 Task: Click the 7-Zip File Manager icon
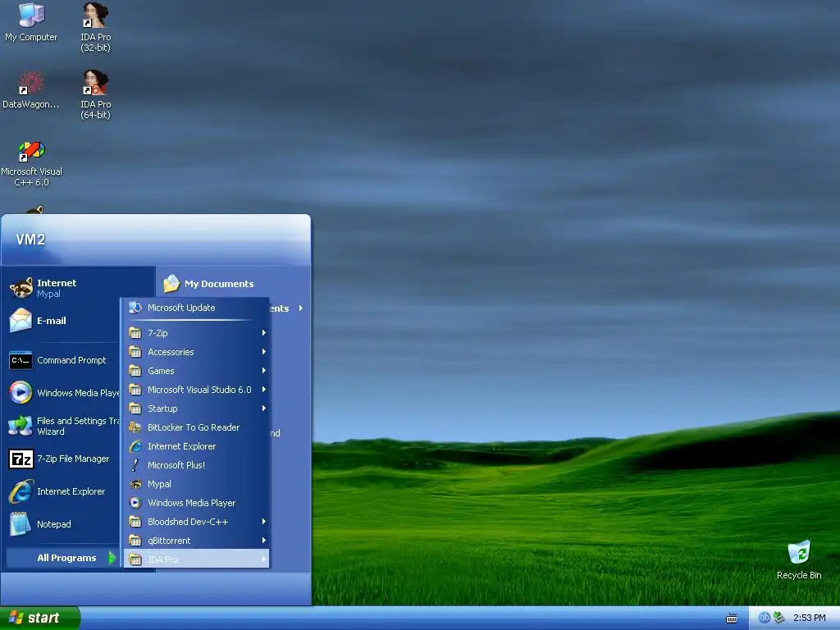click(21, 459)
